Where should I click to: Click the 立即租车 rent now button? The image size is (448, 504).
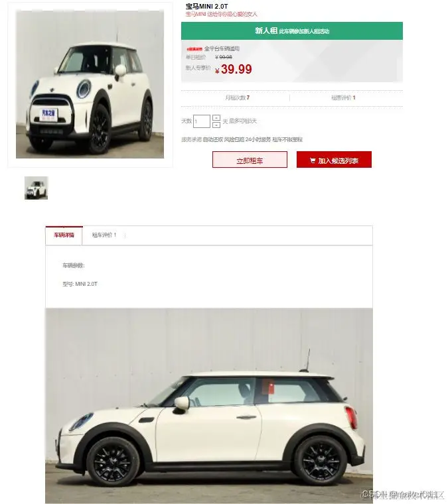pyautogui.click(x=250, y=159)
